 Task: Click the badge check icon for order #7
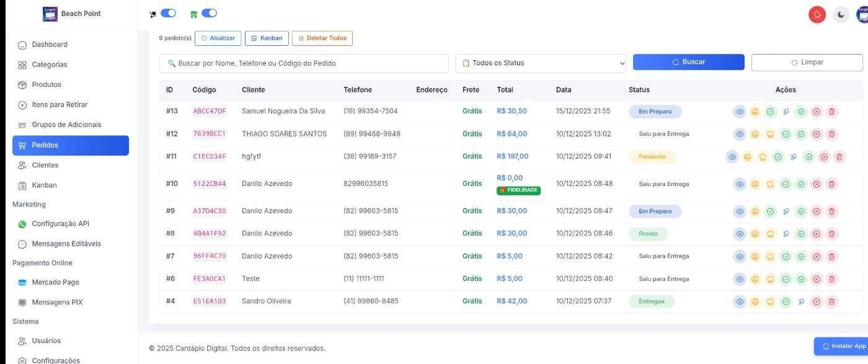pyautogui.click(x=801, y=256)
